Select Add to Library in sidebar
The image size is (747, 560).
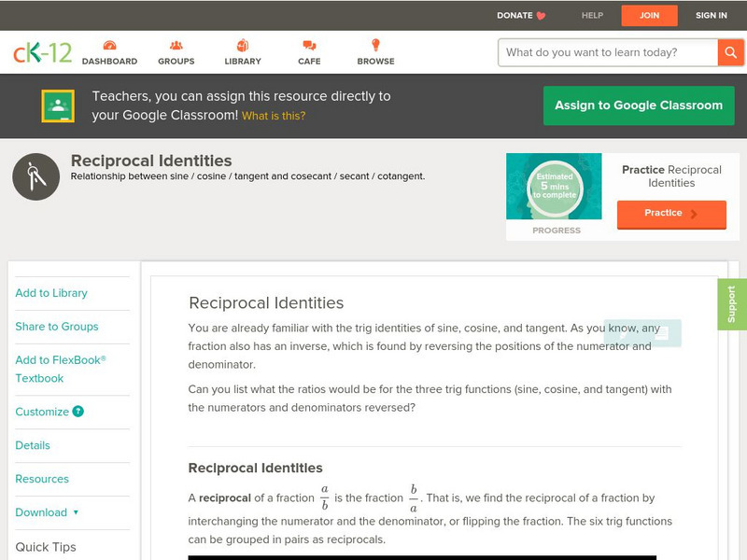point(51,293)
